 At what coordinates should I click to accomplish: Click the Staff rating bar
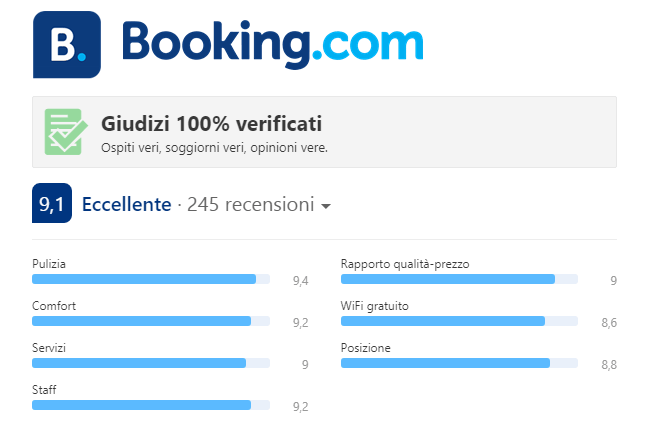tap(151, 405)
